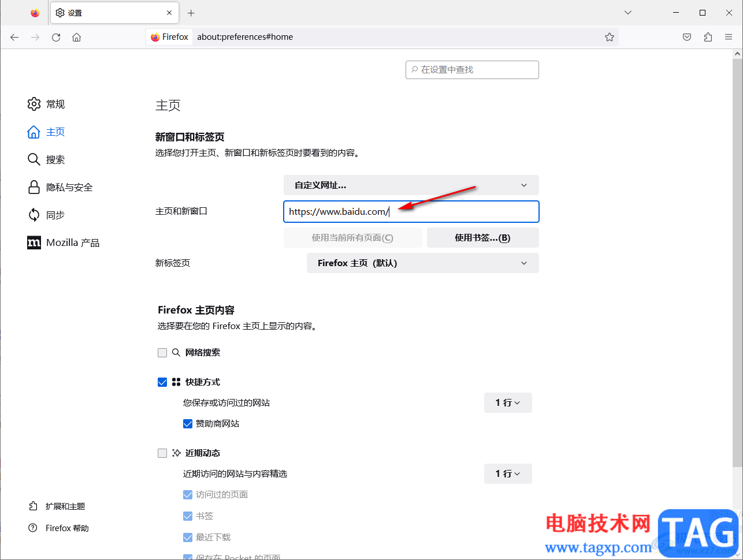The width and height of the screenshot is (743, 560).
Task: Toggle the 访问过的页面 checkbox
Action: [188, 495]
